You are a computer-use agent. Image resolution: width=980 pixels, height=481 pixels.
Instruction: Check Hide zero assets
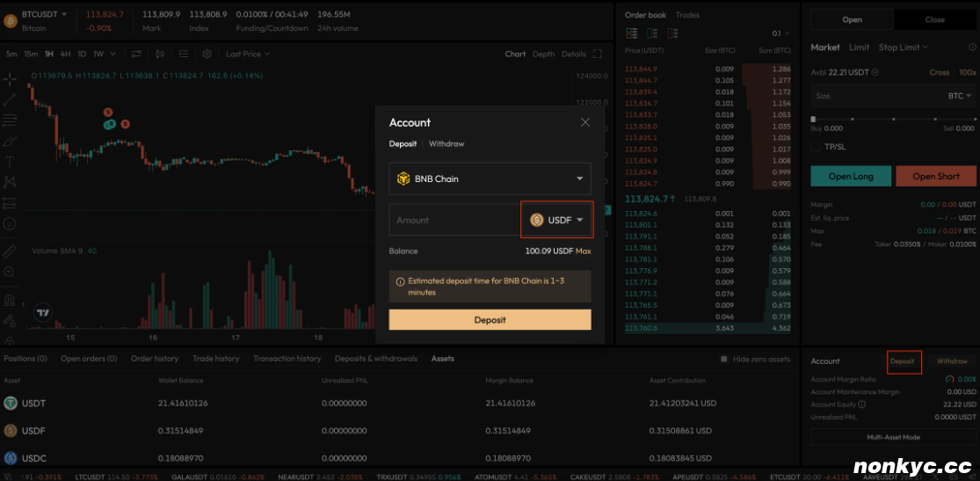pyautogui.click(x=723, y=359)
